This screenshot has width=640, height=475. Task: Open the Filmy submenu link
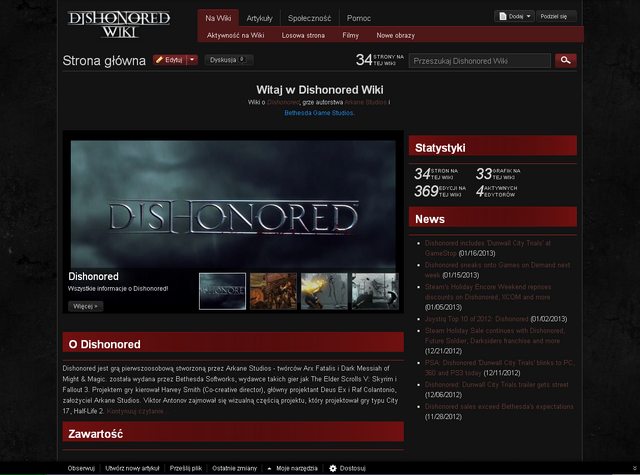click(x=351, y=36)
